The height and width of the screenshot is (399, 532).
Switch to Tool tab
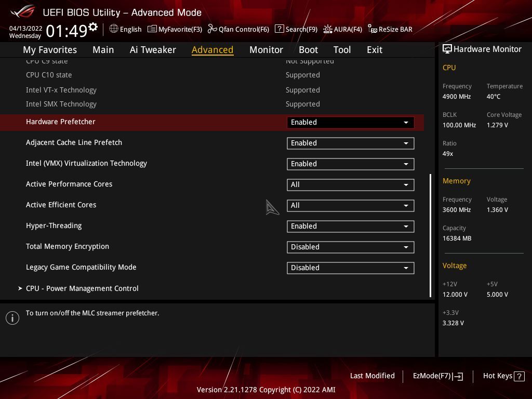[x=342, y=50]
